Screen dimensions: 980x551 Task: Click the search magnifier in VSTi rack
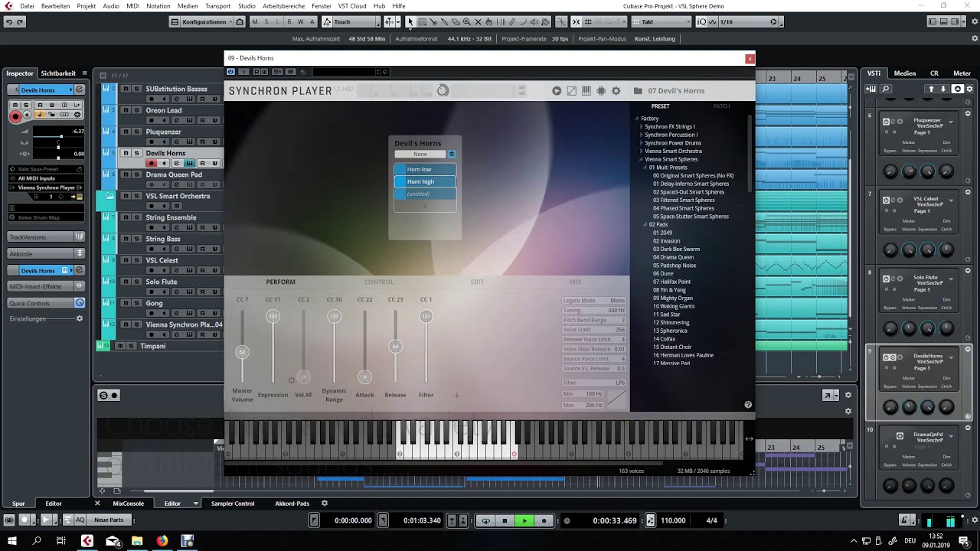tap(886, 89)
